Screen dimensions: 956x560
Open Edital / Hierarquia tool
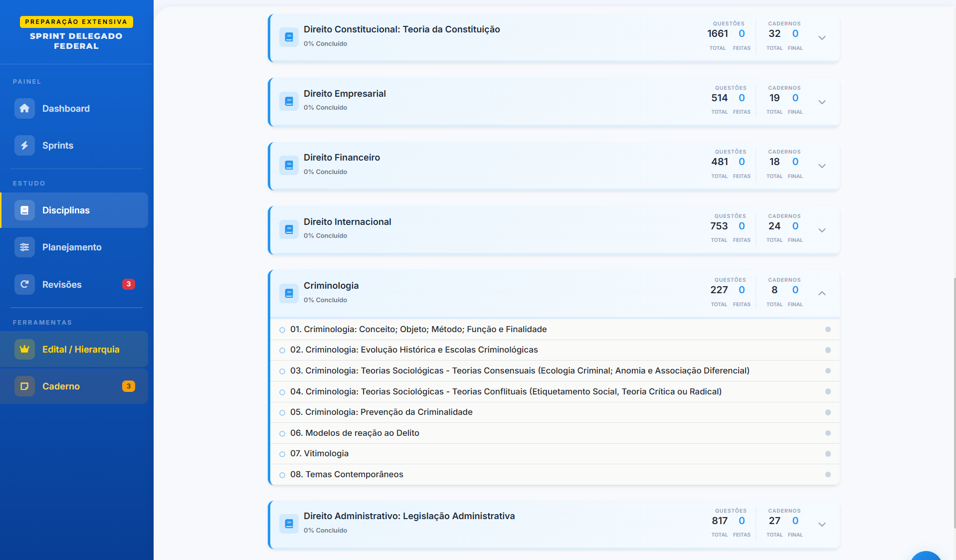point(74,349)
